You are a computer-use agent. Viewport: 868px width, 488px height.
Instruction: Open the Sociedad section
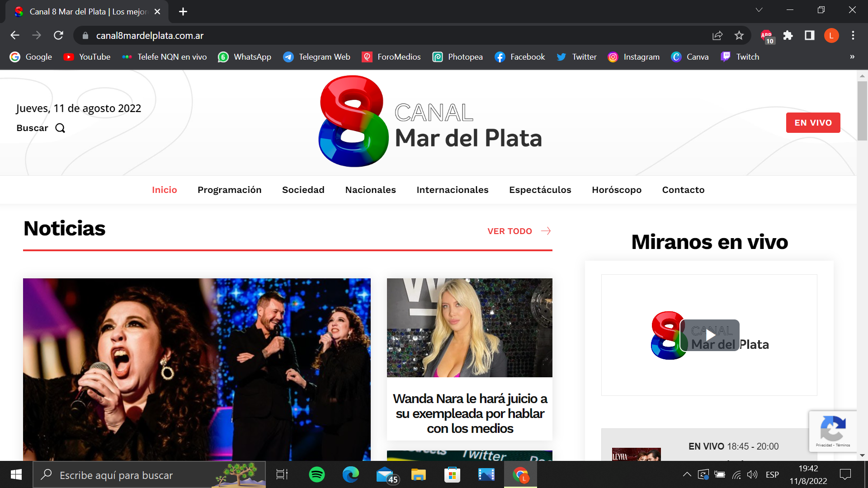(303, 190)
